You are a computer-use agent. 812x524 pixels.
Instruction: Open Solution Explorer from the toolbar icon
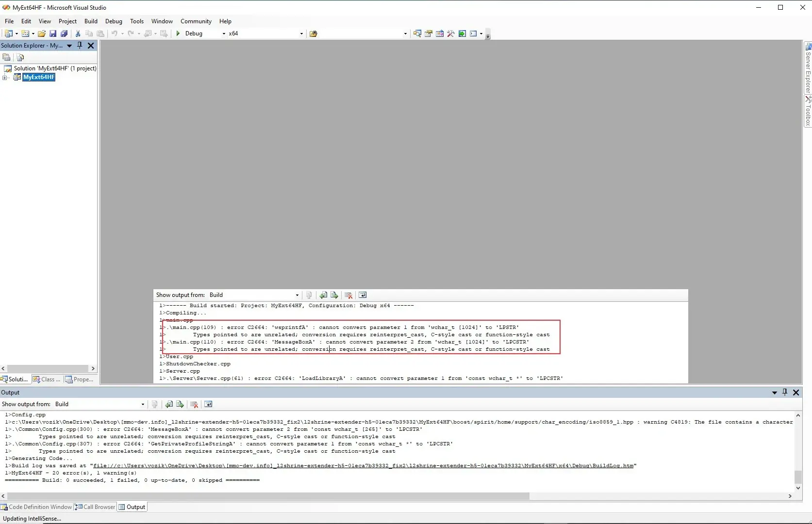point(417,33)
